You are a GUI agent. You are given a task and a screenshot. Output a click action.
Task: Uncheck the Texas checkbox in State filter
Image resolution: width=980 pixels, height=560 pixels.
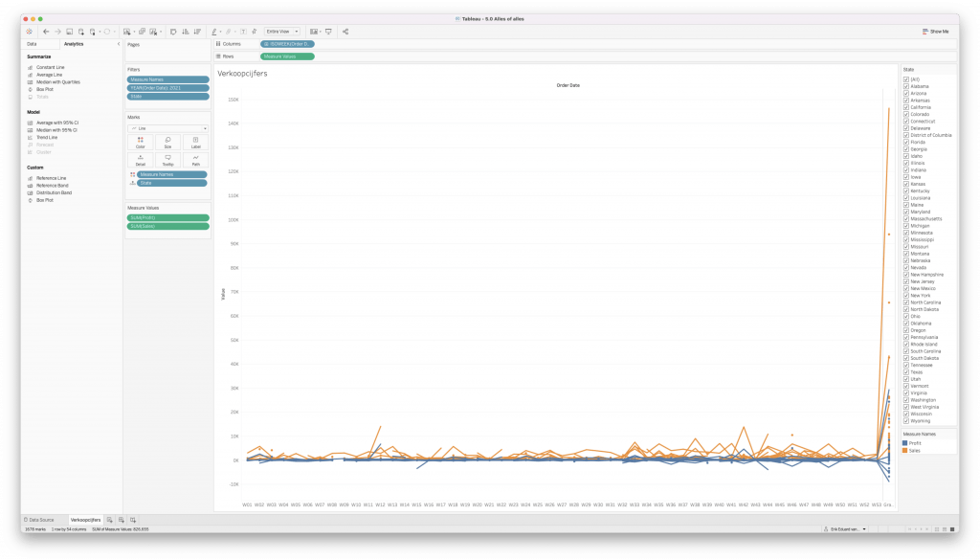(x=905, y=371)
